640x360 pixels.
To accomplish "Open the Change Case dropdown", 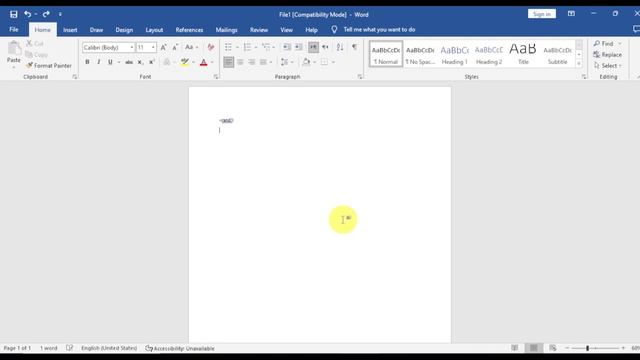I will click(x=191, y=47).
